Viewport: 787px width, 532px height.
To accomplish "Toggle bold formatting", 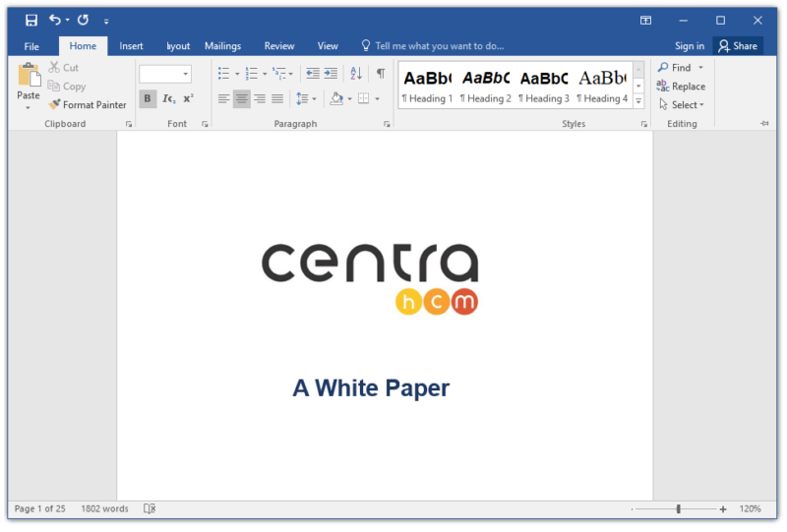I will [x=148, y=98].
